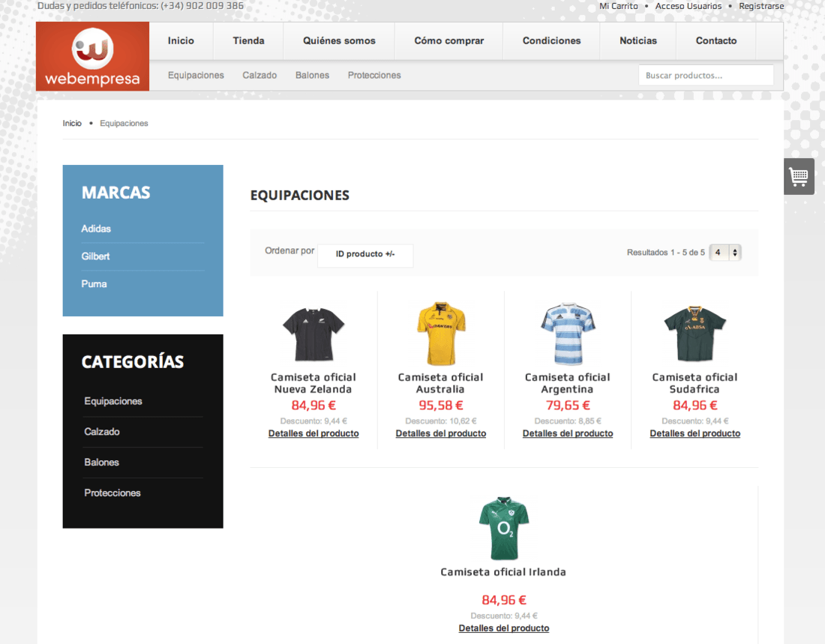This screenshot has width=825, height=644.
Task: Filter by Adidas brand
Action: [96, 229]
